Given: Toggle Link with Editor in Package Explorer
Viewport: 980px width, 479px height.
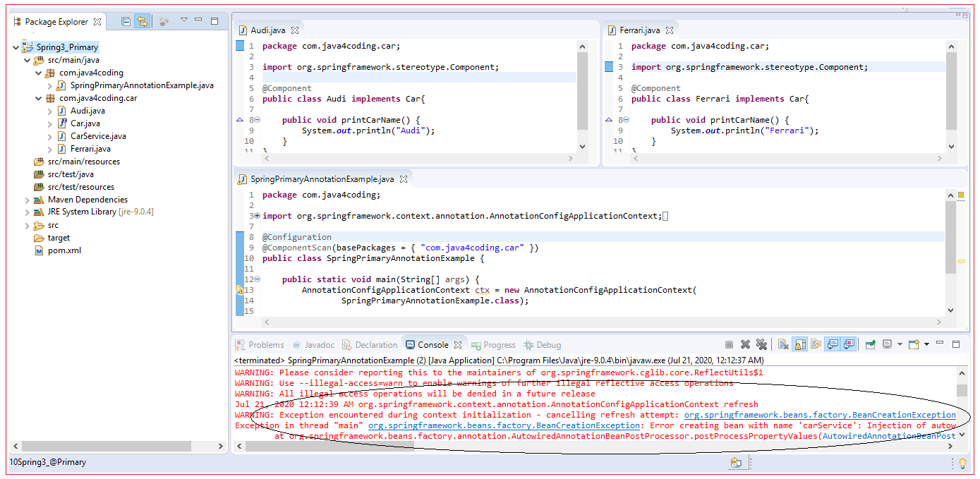Looking at the screenshot, I should 142,22.
